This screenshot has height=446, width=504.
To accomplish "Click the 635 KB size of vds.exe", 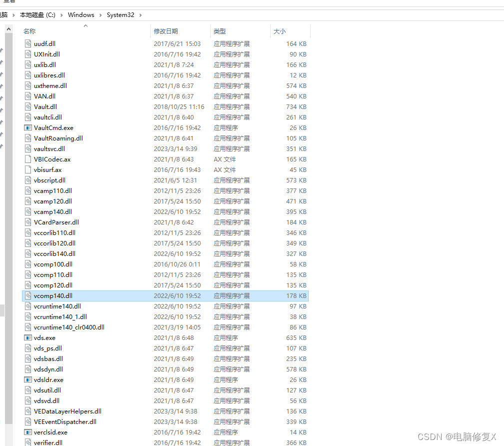I will click(x=296, y=338).
